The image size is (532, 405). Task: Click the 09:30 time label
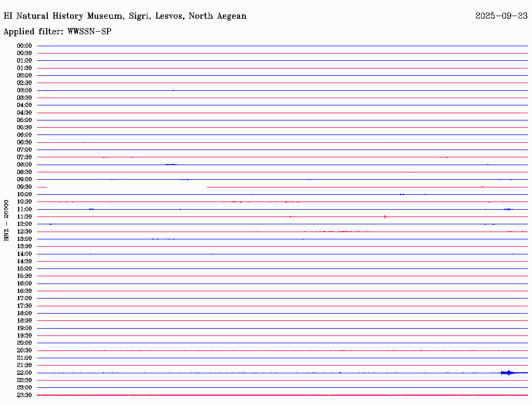coord(24,187)
